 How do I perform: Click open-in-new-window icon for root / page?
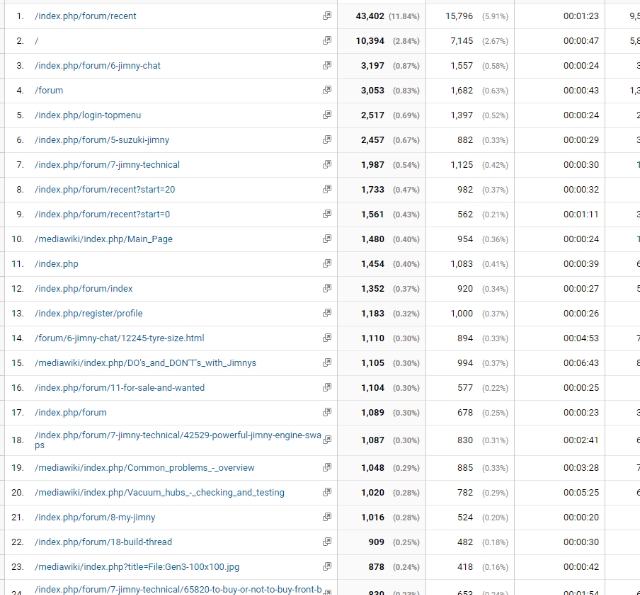(x=327, y=41)
